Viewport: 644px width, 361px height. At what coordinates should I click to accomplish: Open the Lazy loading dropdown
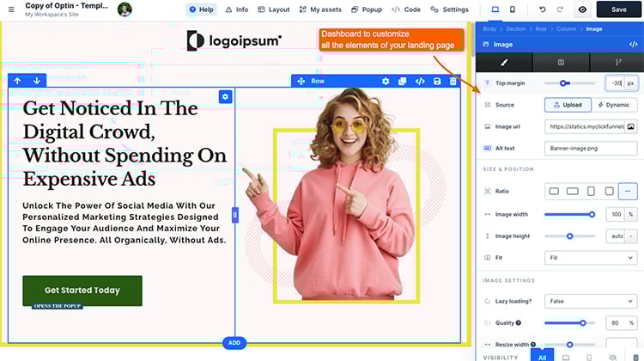point(590,302)
